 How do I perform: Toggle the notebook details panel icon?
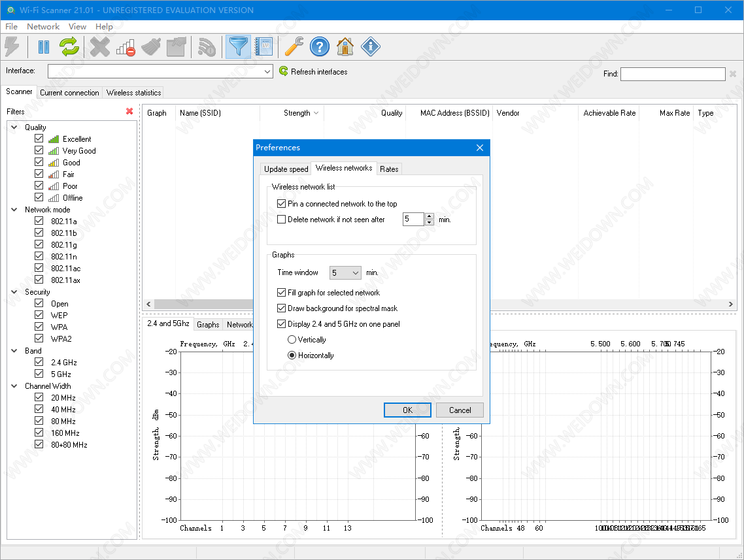(264, 46)
